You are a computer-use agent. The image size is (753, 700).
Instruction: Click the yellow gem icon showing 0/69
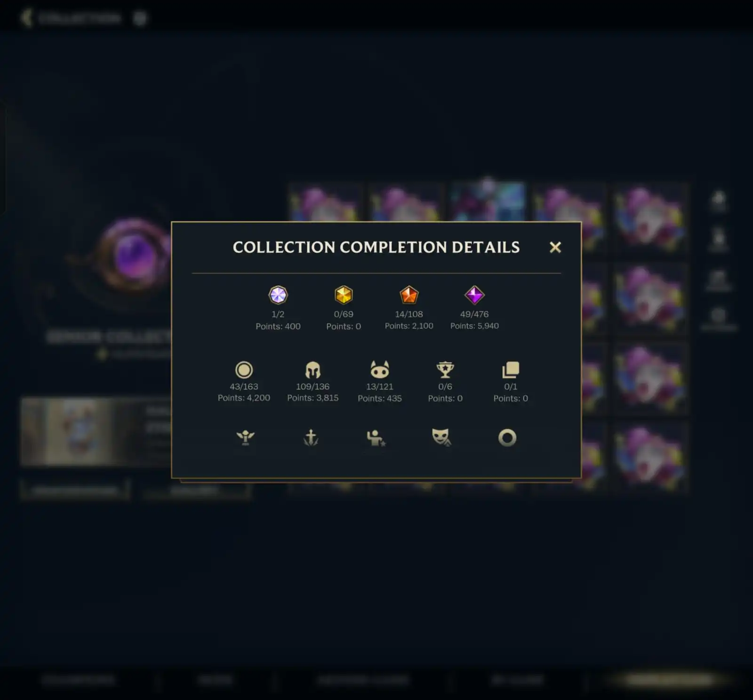[344, 295]
